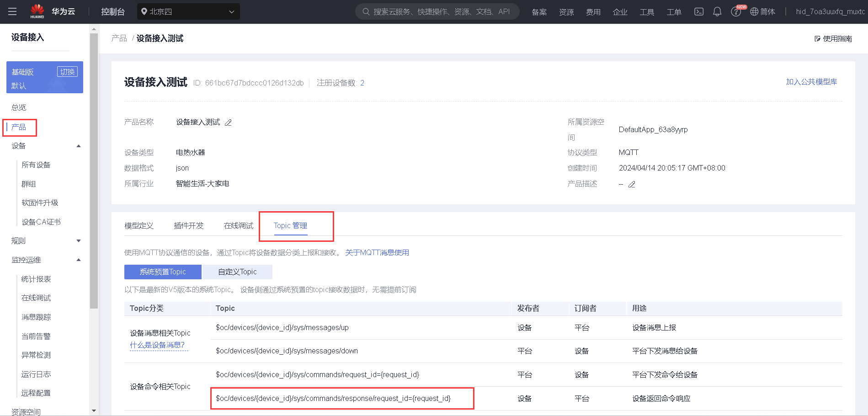Image resolution: width=868 pixels, height=416 pixels.
Task: Click the sidebar vertical scrollbar
Action: [94, 171]
